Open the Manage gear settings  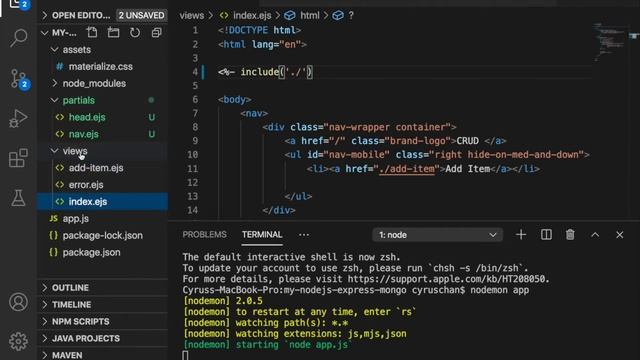pyautogui.click(x=18, y=341)
